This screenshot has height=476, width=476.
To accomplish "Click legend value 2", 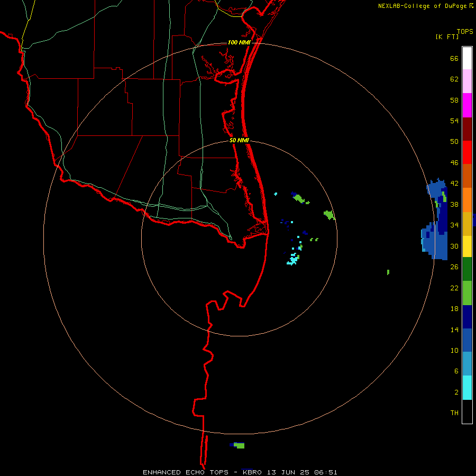I will point(456,392).
